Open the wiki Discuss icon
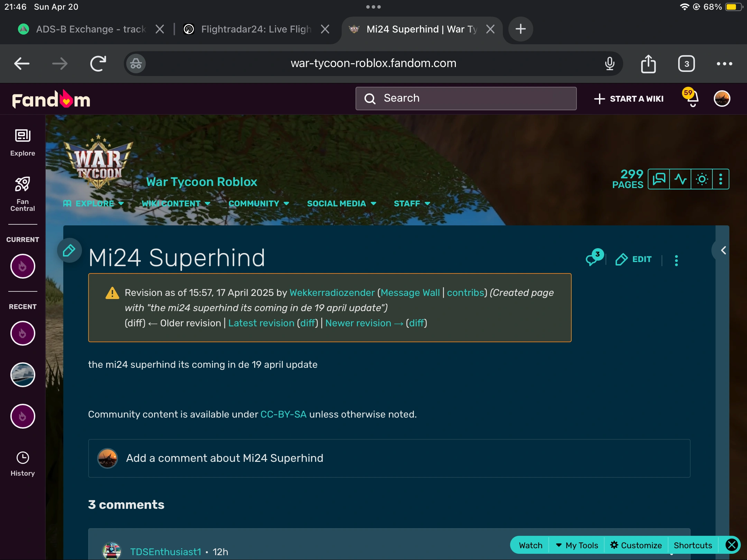Screen dimensions: 747x560 click(x=659, y=179)
